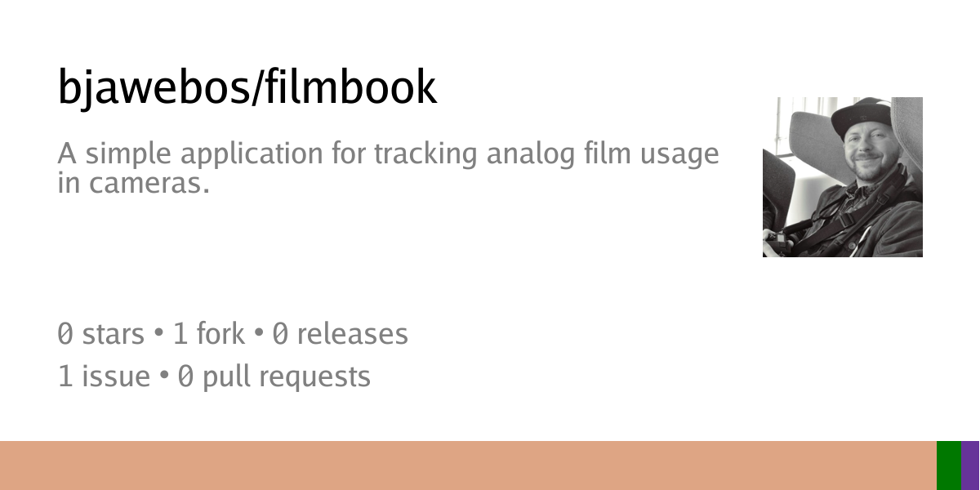The height and width of the screenshot is (490, 980).
Task: Click the bullet between stars and fork
Action: pyautogui.click(x=158, y=335)
